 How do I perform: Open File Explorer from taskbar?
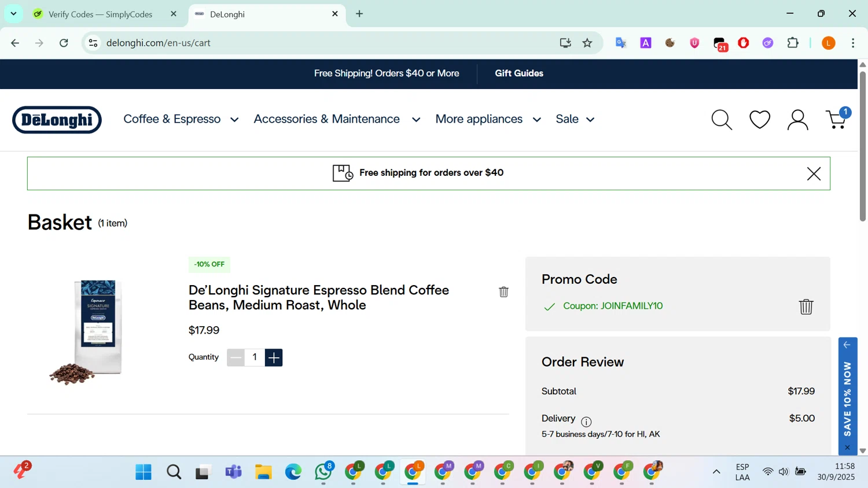click(x=263, y=472)
